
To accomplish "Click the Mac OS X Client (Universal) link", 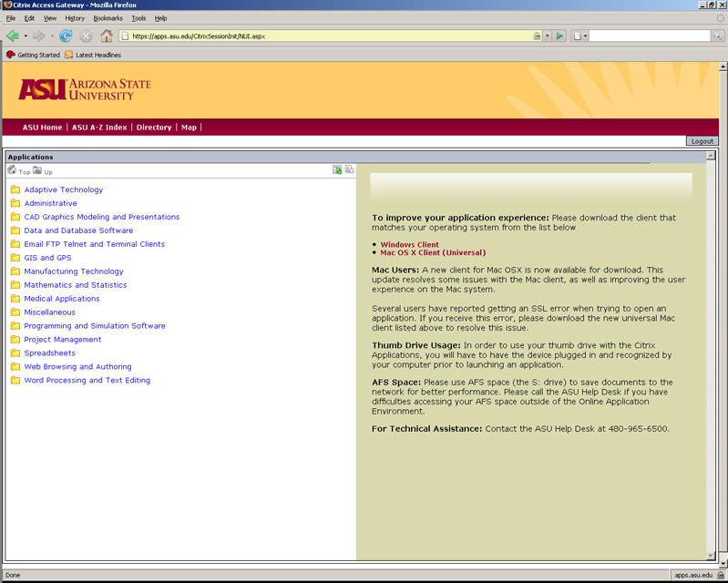I will click(433, 252).
